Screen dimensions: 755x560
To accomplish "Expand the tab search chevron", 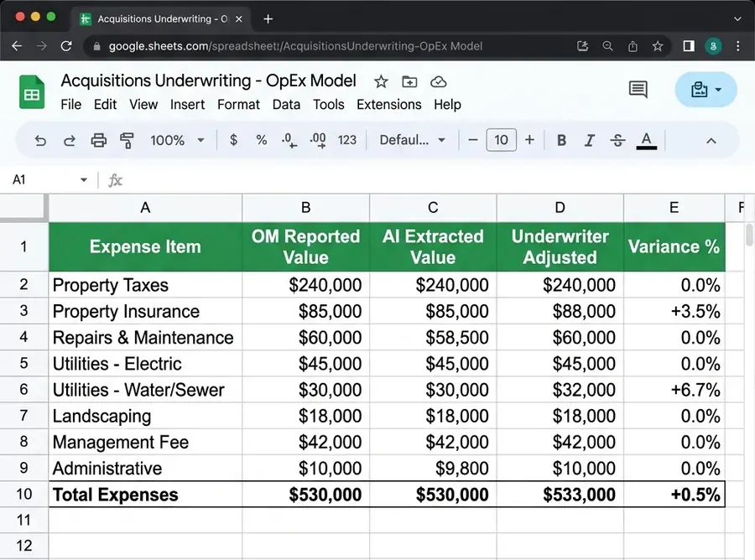I will click(737, 19).
